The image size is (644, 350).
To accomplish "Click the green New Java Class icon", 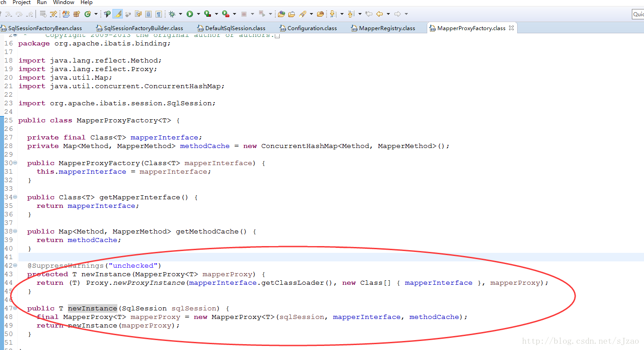I will click(x=88, y=14).
